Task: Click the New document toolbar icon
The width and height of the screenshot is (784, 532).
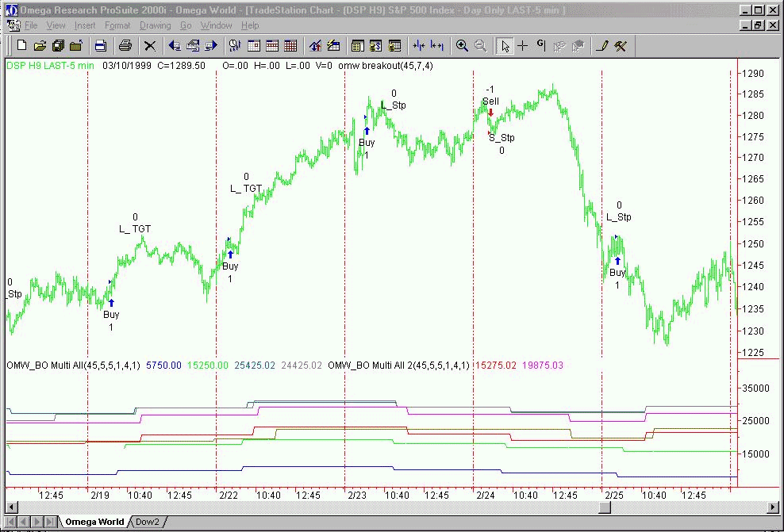Action: (22, 46)
